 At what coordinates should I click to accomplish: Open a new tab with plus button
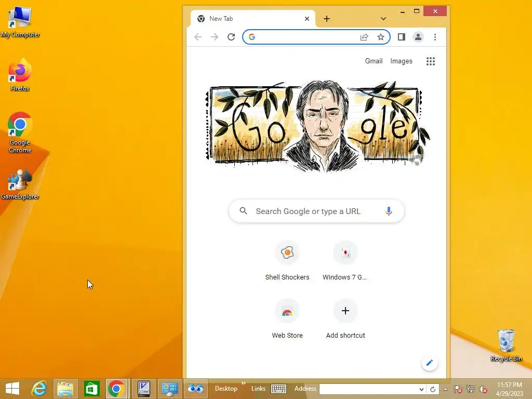click(x=327, y=19)
